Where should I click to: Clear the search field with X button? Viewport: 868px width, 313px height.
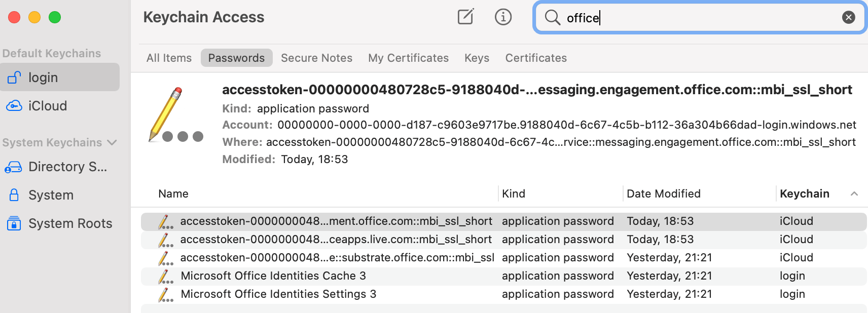(848, 18)
